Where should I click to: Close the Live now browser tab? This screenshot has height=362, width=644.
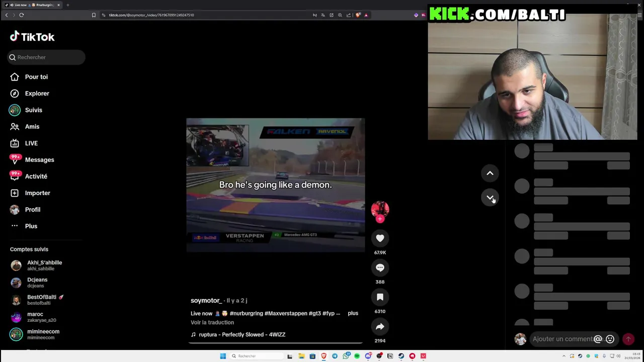coord(58,5)
